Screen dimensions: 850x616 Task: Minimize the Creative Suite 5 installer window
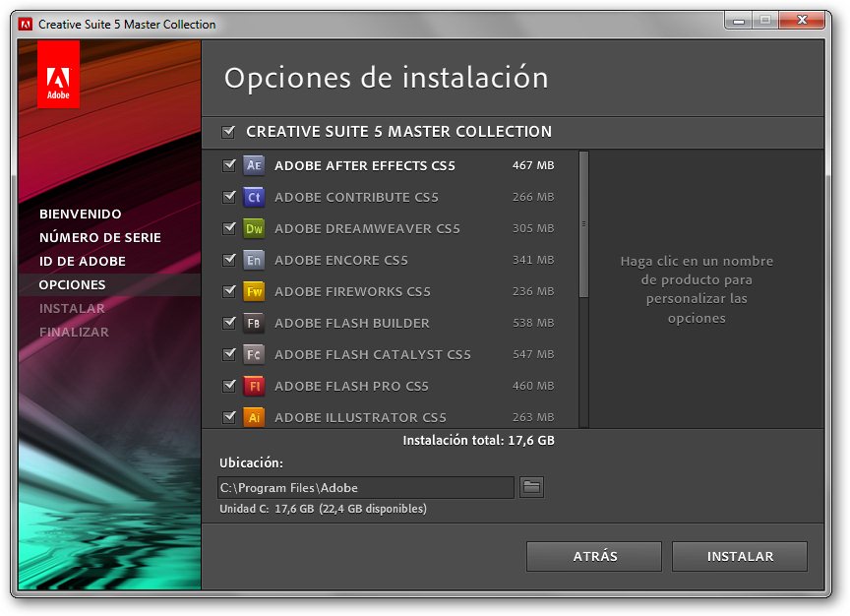738,21
